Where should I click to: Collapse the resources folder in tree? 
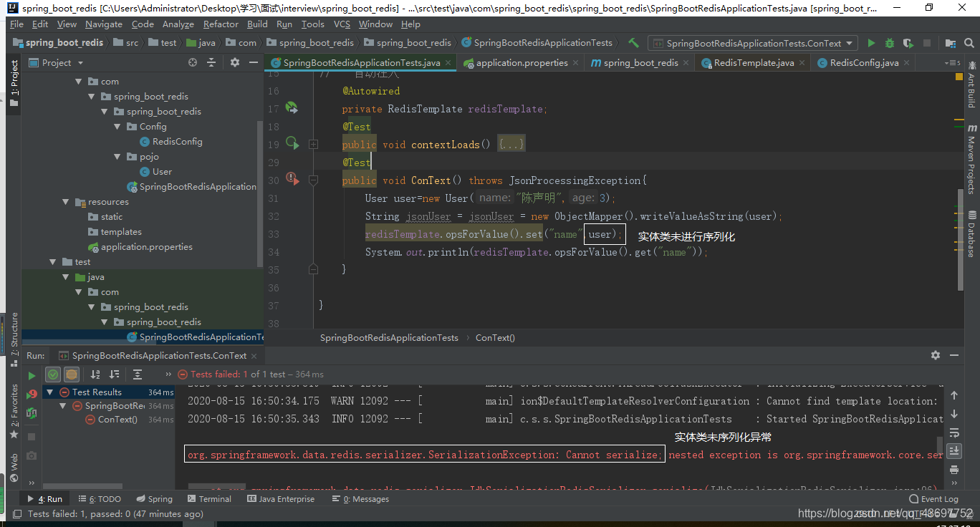click(66, 202)
